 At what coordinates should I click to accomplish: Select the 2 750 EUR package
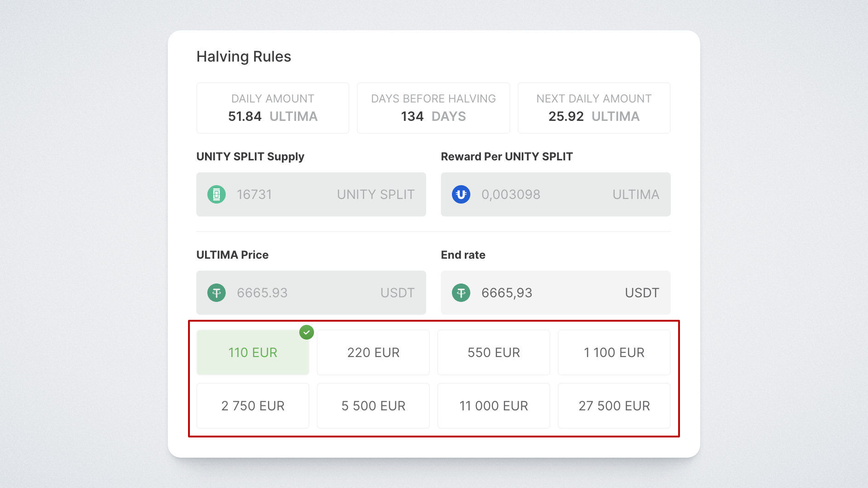(x=253, y=406)
